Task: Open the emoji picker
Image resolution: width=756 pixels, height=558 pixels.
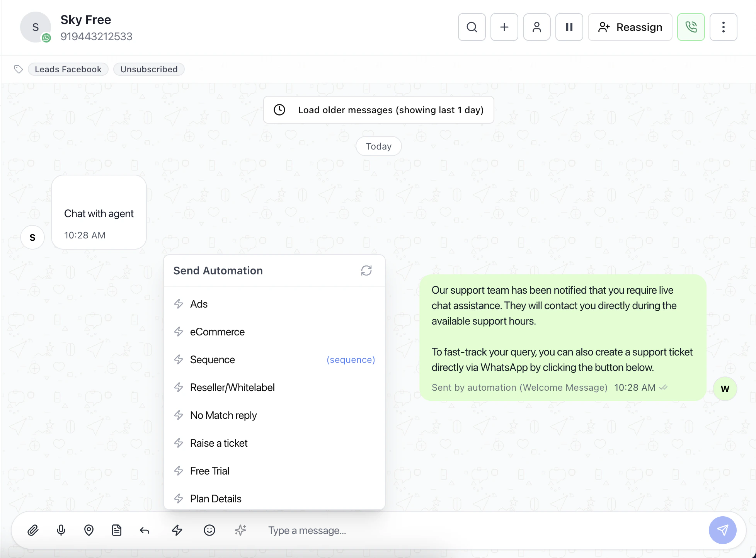Action: [x=209, y=530]
